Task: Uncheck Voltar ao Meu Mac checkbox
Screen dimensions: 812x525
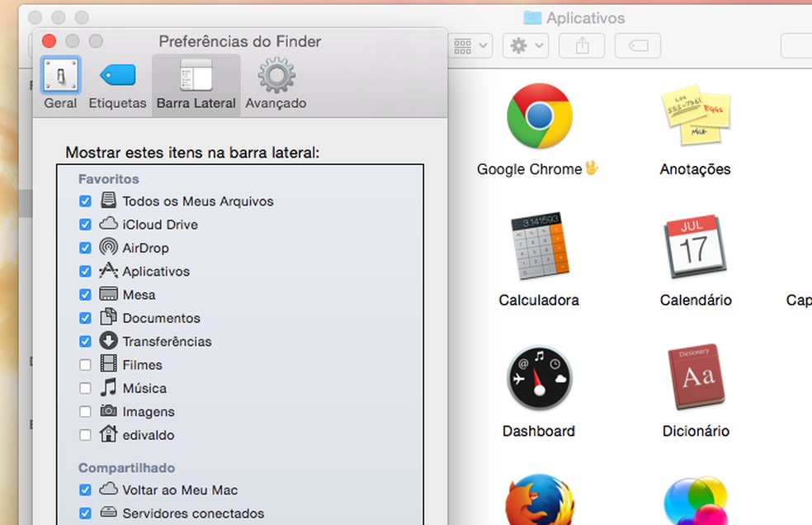Action: tap(86, 490)
